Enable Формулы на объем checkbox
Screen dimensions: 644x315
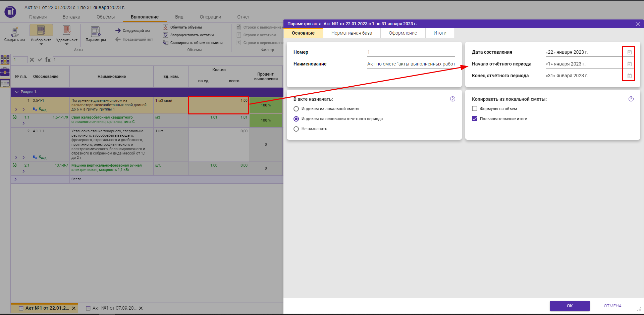[475, 109]
